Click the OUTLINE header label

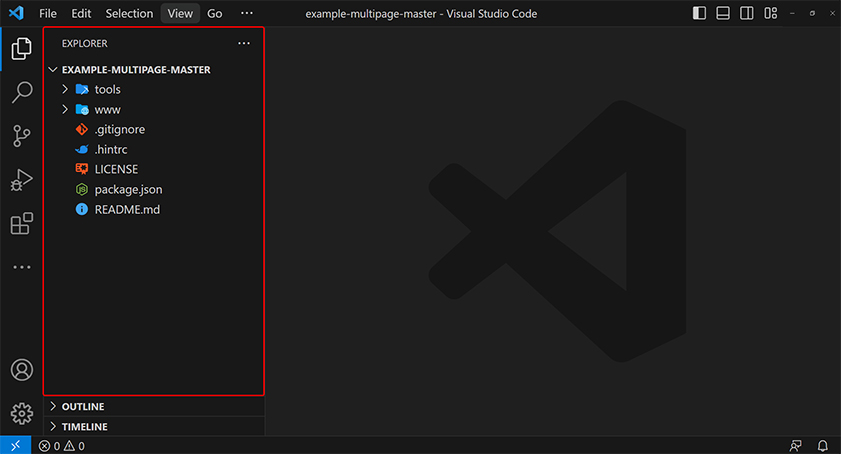[83, 407]
